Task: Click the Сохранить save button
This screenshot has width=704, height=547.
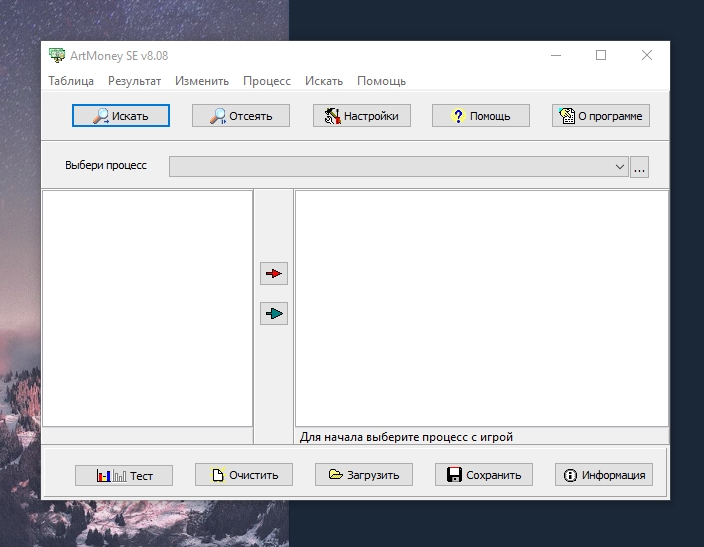Action: 484,475
